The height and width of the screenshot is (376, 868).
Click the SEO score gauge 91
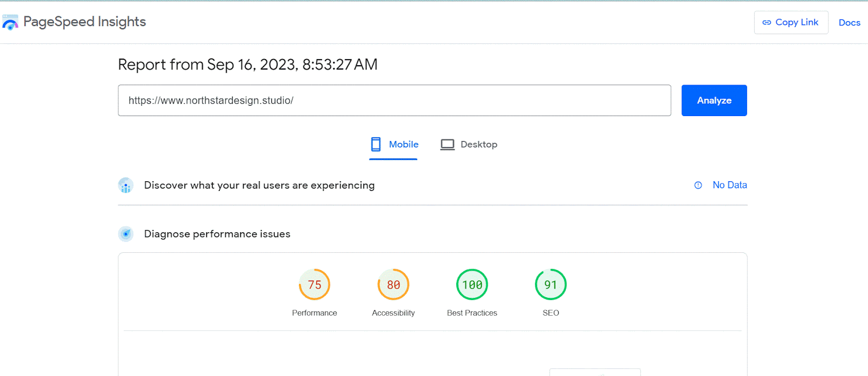pyautogui.click(x=551, y=285)
